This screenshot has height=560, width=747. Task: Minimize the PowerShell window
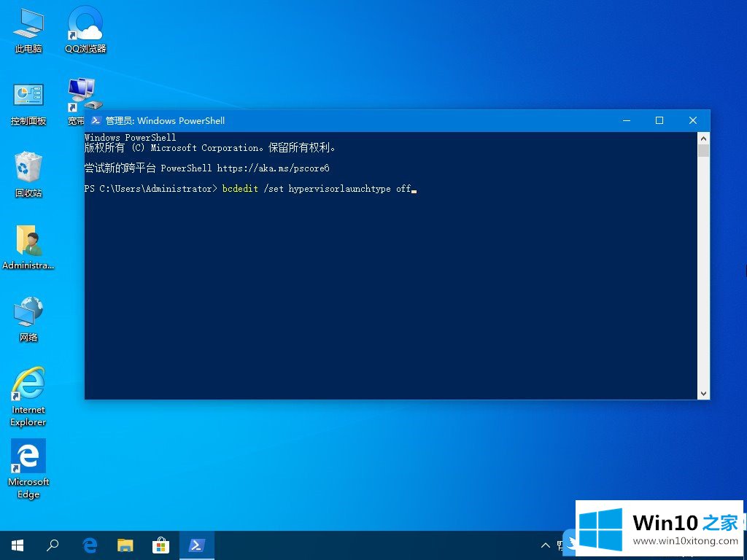coord(627,120)
